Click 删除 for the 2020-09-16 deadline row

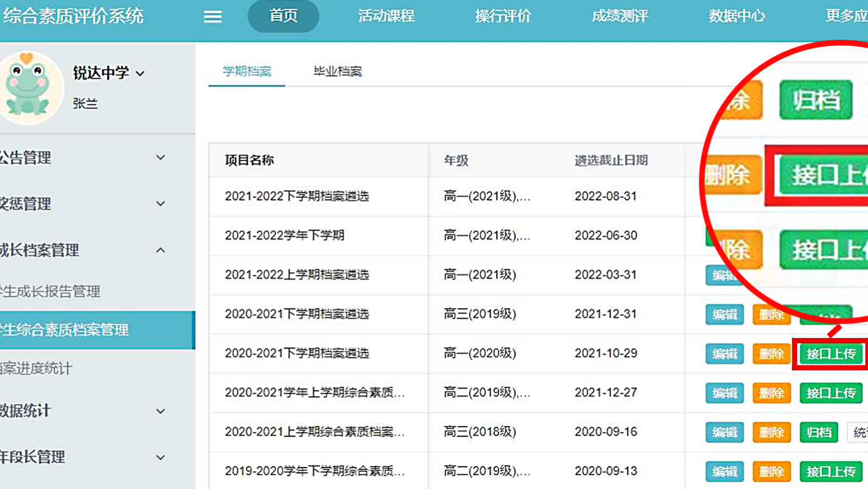click(771, 432)
